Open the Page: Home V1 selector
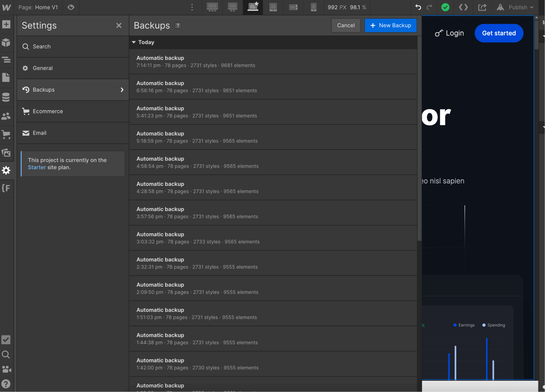The image size is (545, 392). coord(38,7)
